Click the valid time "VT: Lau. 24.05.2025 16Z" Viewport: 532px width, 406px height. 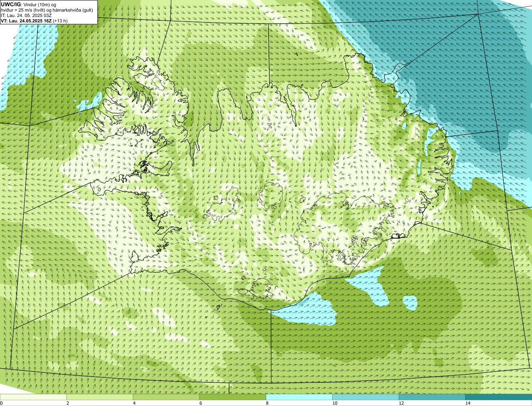26,20
